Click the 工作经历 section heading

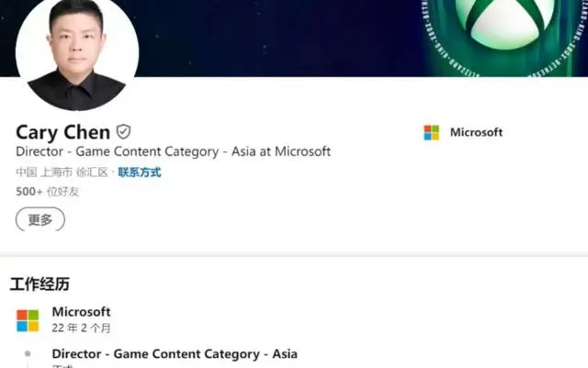[x=40, y=284]
